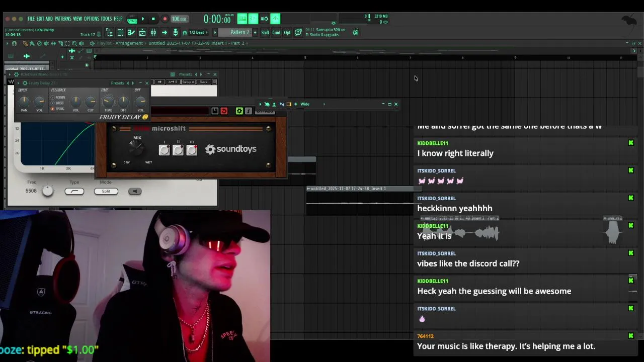Open the FILE menu
This screenshot has width=644, height=362.
coord(31,19)
